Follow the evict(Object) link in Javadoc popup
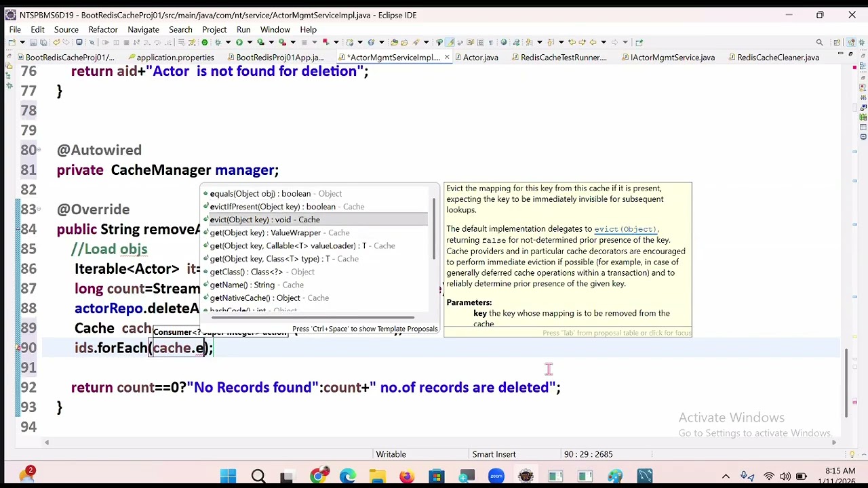This screenshot has height=488, width=868. (625, 229)
